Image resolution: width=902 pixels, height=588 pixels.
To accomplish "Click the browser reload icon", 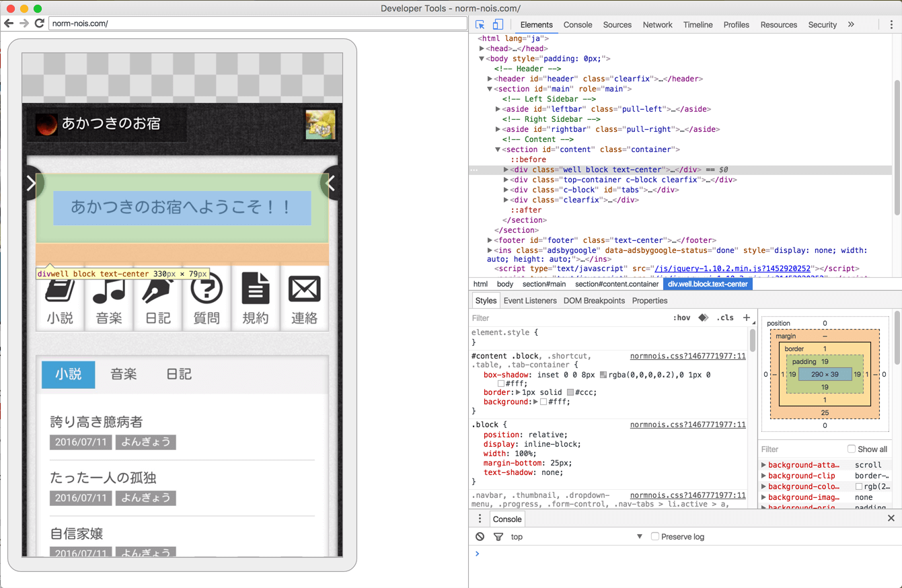I will pyautogui.click(x=40, y=24).
